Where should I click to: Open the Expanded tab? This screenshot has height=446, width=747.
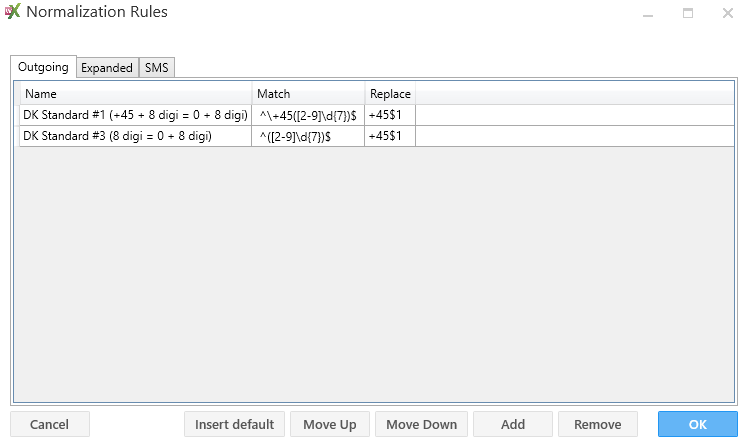point(107,68)
